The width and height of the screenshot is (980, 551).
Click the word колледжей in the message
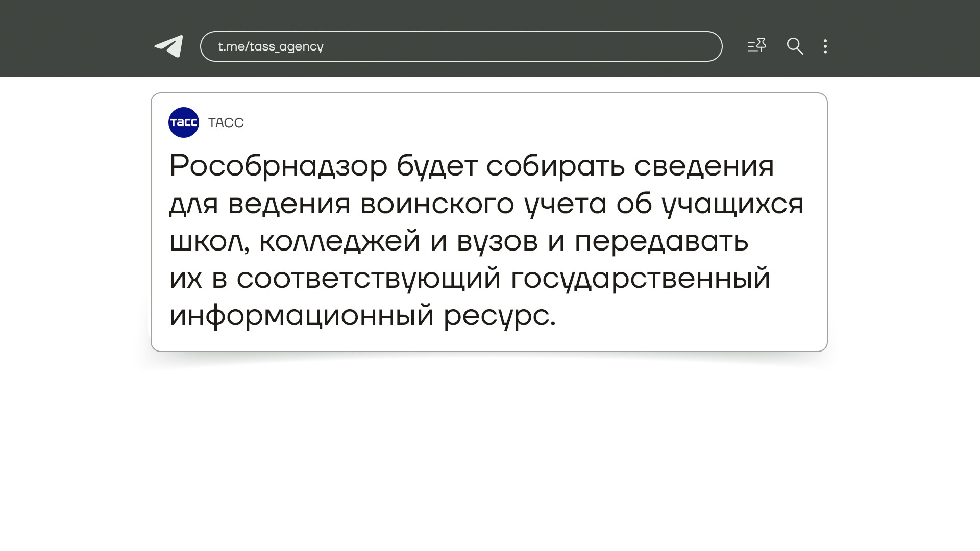[x=339, y=241]
